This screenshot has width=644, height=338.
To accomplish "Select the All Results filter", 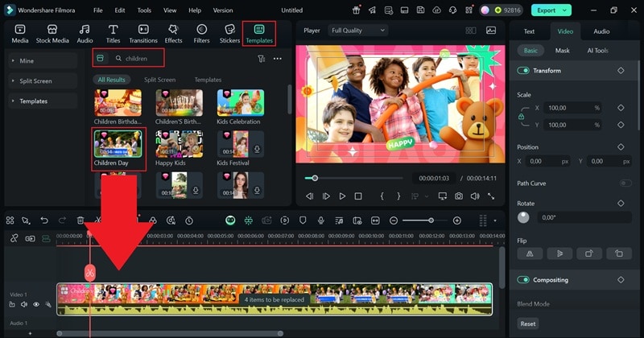I will click(x=111, y=80).
